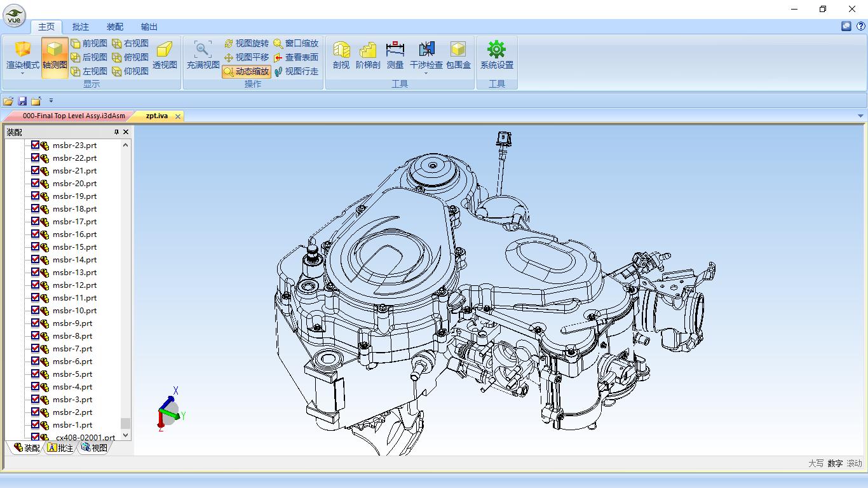
Task: Select 后视图 back view
Action: pos(89,57)
